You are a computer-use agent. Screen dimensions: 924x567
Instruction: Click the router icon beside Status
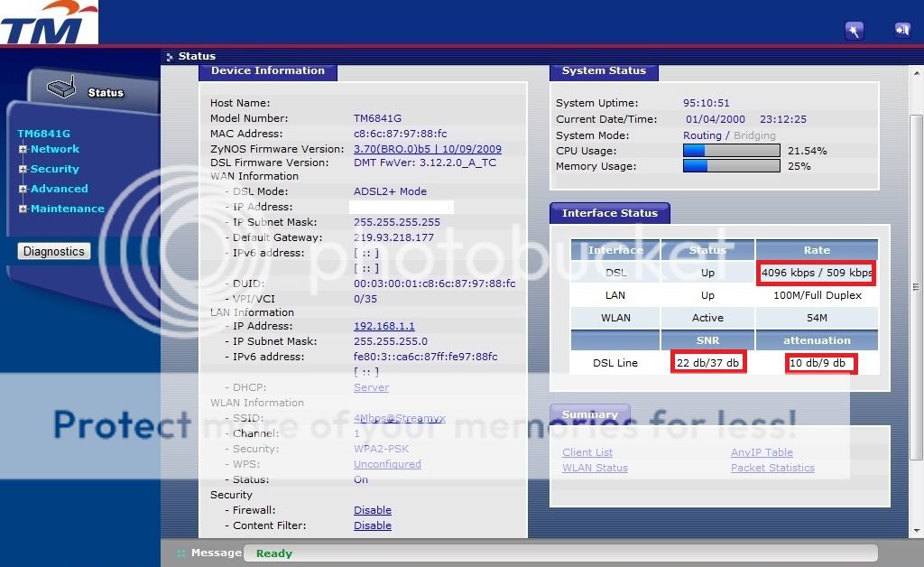coord(60,90)
